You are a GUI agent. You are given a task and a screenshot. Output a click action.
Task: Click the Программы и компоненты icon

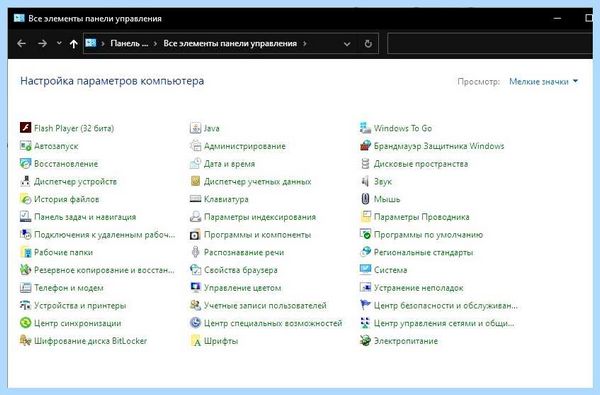click(x=195, y=235)
